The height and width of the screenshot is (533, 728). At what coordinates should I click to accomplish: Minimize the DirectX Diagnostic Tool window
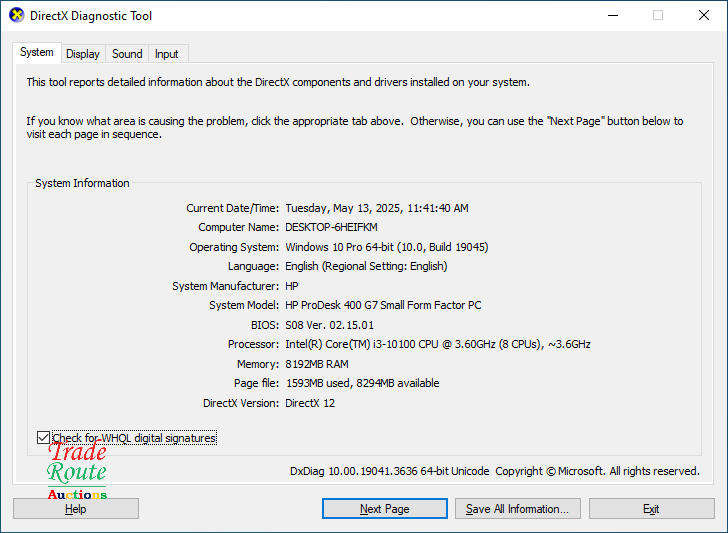click(611, 16)
